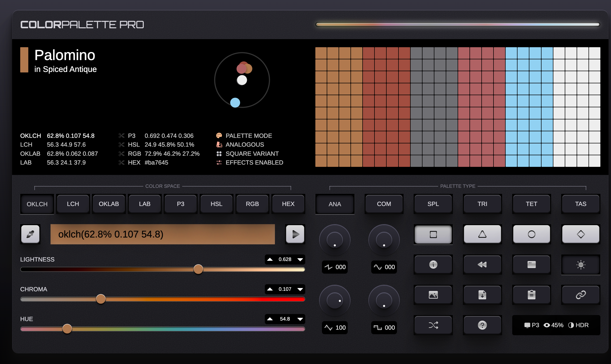Screen dimensions: 611x364
Task: Toggle HDR mode in the status bar
Action: tap(579, 325)
